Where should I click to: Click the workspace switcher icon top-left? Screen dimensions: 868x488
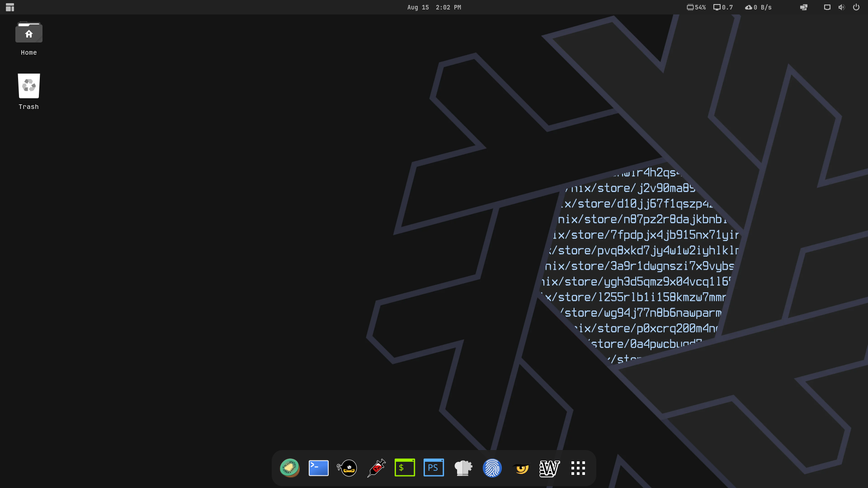(x=9, y=7)
